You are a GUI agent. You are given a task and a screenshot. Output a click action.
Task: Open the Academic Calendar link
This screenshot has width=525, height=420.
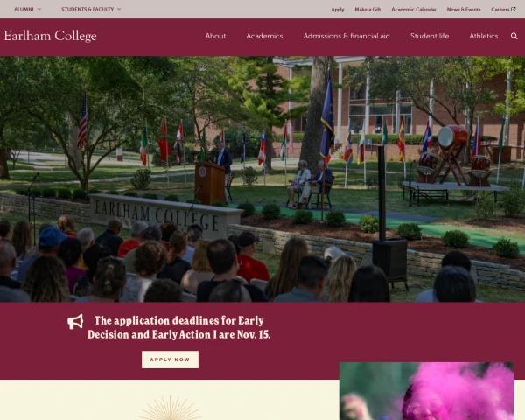(414, 10)
